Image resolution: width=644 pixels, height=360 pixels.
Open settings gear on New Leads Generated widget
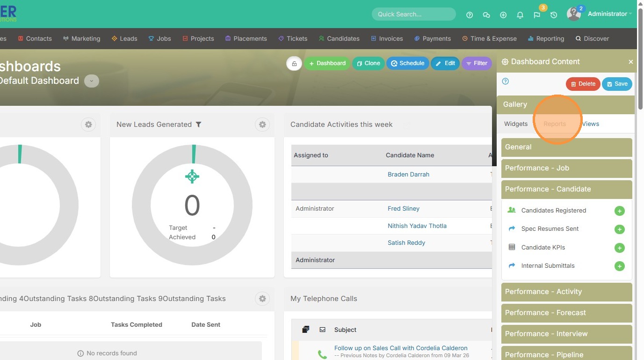pyautogui.click(x=262, y=125)
